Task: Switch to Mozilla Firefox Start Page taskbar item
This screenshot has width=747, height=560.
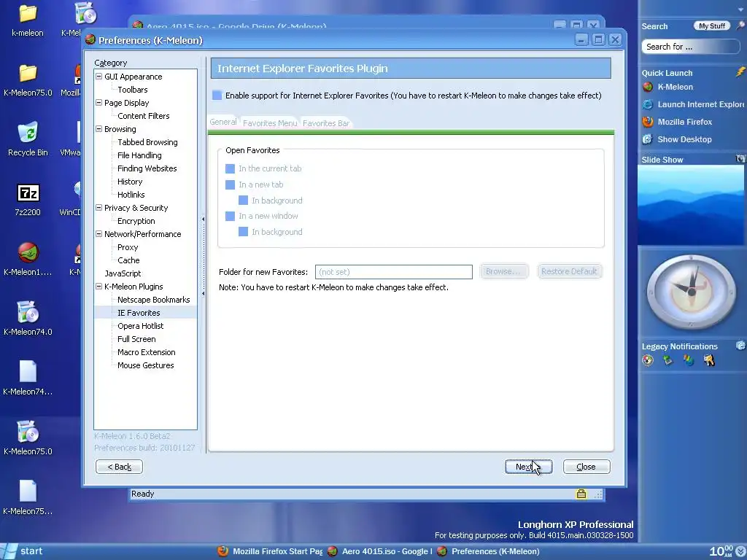Action: point(270,551)
